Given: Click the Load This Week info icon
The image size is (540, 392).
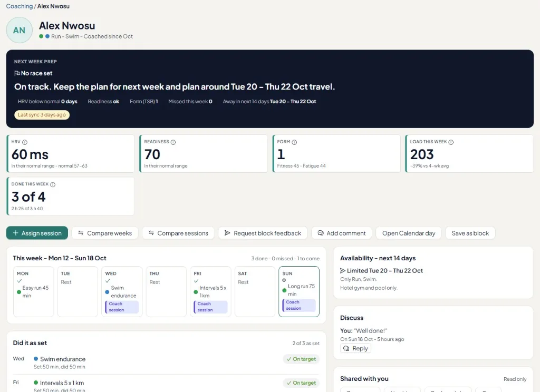Looking at the screenshot, I should pos(451,142).
